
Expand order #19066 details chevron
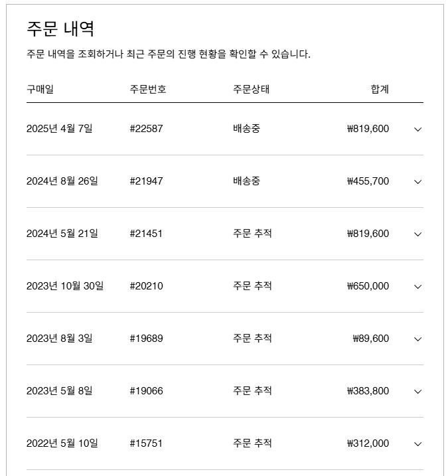(x=417, y=391)
